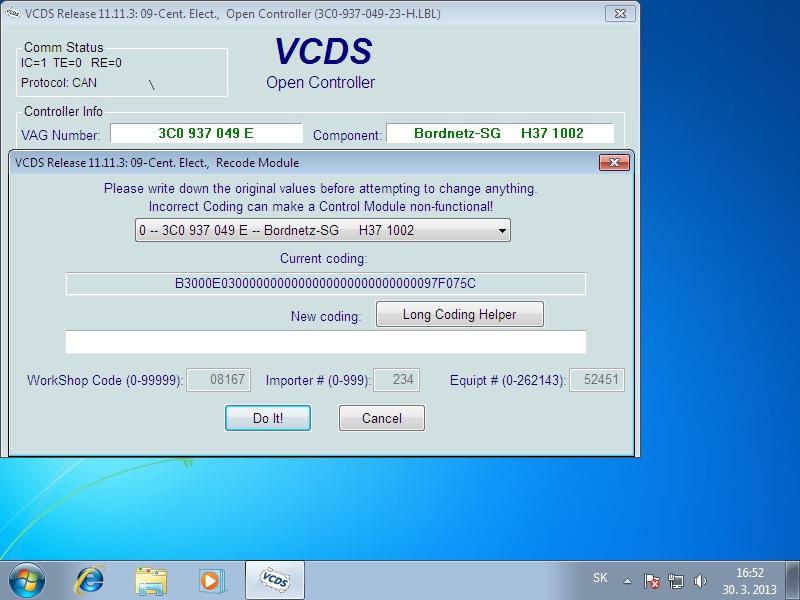The image size is (800, 600).
Task: Open Windows Explorer file manager
Action: pyautogui.click(x=151, y=581)
